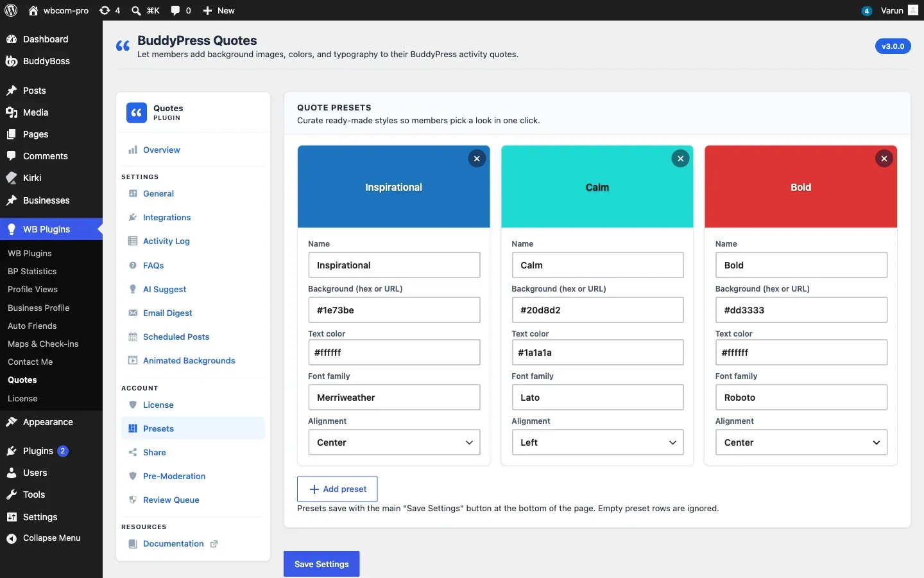Viewport: 924px width, 578px height.
Task: Click the Integrations plug icon
Action: point(133,218)
